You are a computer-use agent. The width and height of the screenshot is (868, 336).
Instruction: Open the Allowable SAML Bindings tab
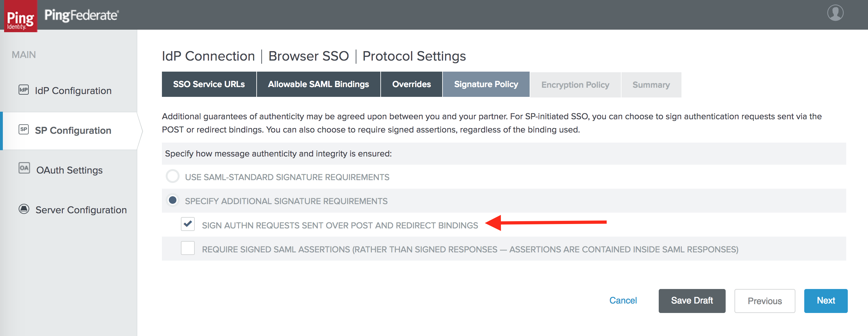point(318,84)
